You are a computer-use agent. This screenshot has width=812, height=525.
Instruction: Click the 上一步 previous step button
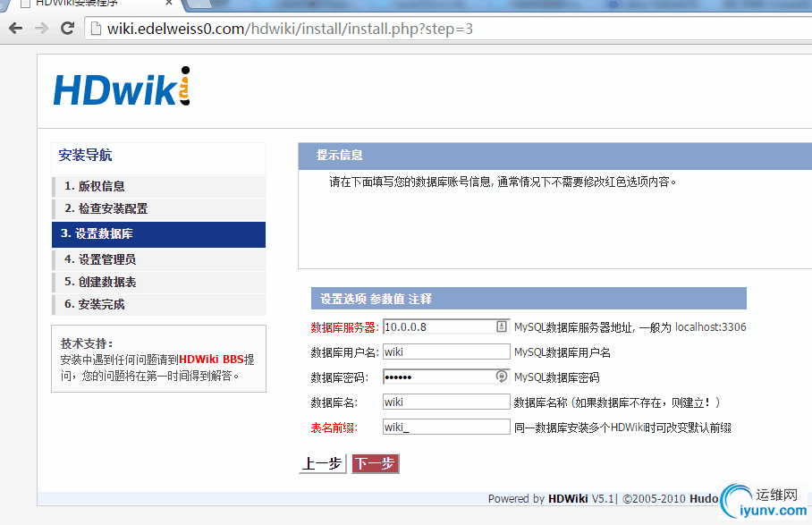[323, 463]
